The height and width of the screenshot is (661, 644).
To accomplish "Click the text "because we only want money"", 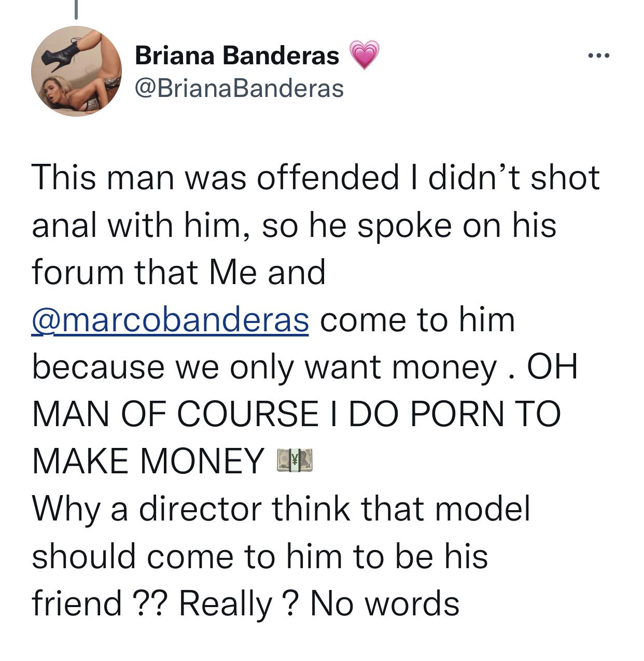I will (x=264, y=367).
